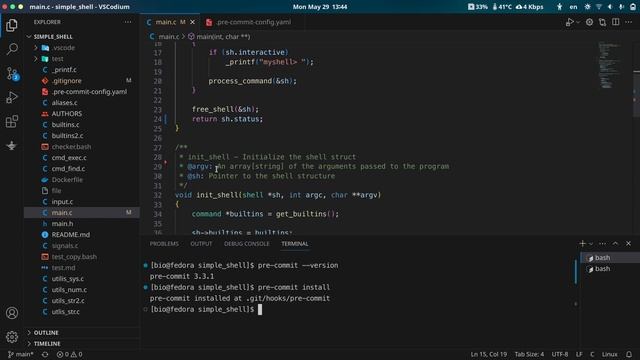Open errors and warnings count in status bar
The image size is (640, 360).
tap(69, 354)
